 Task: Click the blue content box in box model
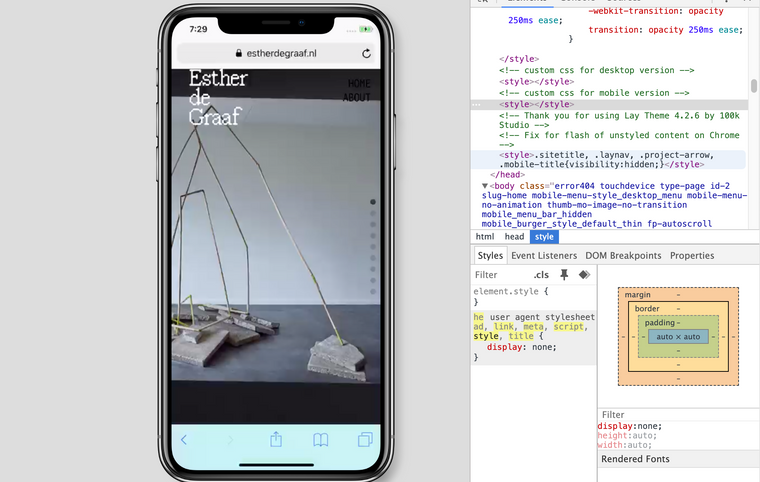[679, 337]
